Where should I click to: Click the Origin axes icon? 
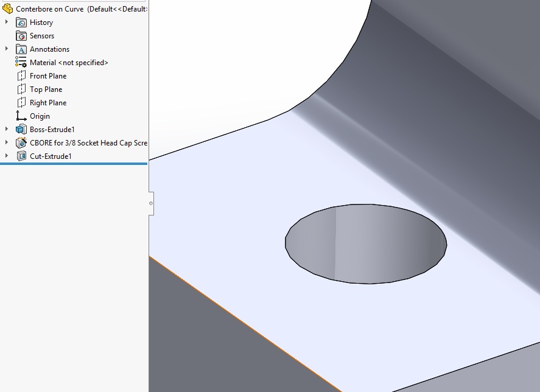(x=21, y=116)
